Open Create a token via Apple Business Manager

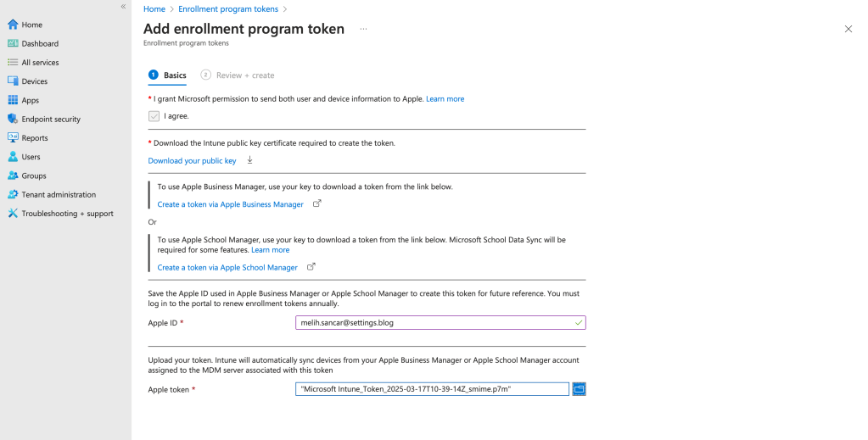click(x=230, y=204)
